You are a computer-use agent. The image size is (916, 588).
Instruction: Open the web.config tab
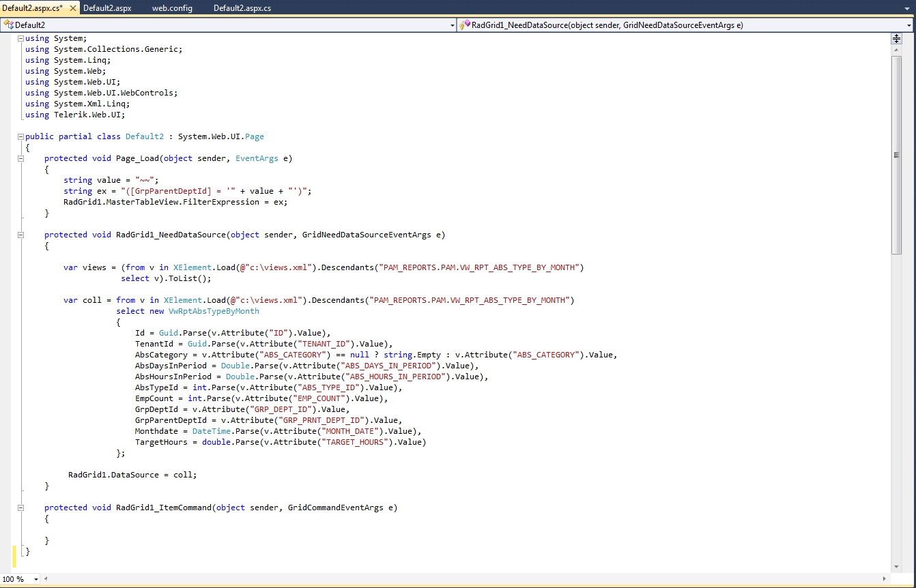pyautogui.click(x=172, y=8)
